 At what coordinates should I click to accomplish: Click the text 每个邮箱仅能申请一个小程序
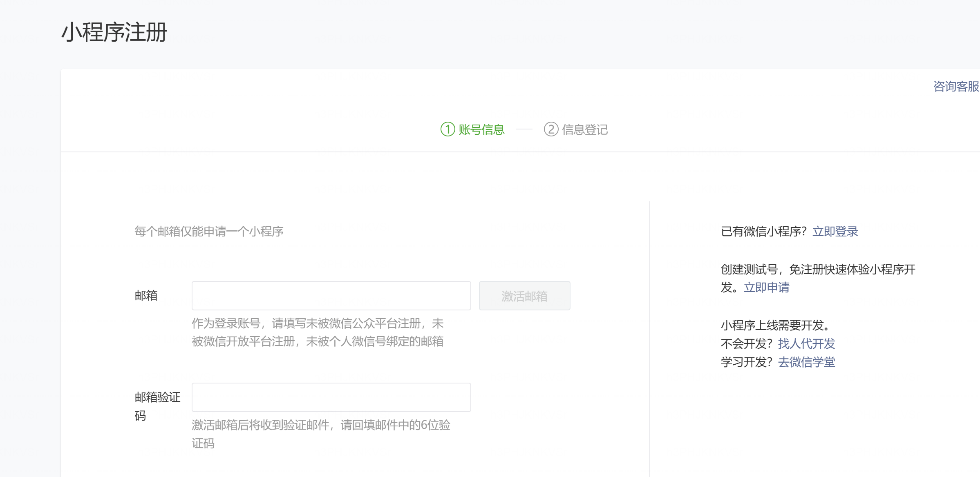point(209,232)
